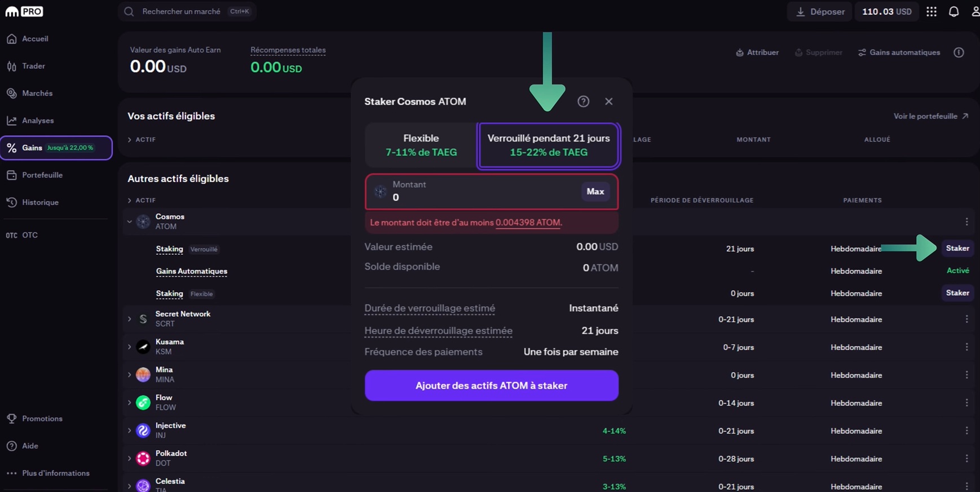
Task: Click Staker for locked 21 jours staking
Action: [x=957, y=249]
